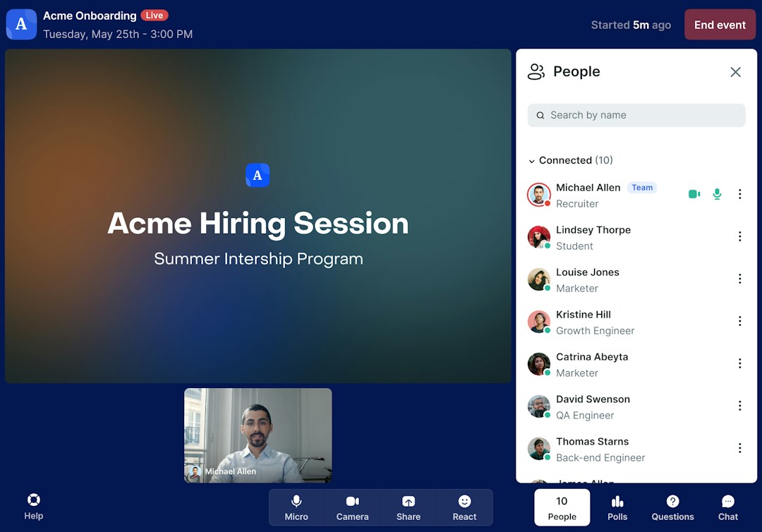Click the Team badge next to Michael Allen
The width and height of the screenshot is (762, 532).
pyautogui.click(x=642, y=188)
